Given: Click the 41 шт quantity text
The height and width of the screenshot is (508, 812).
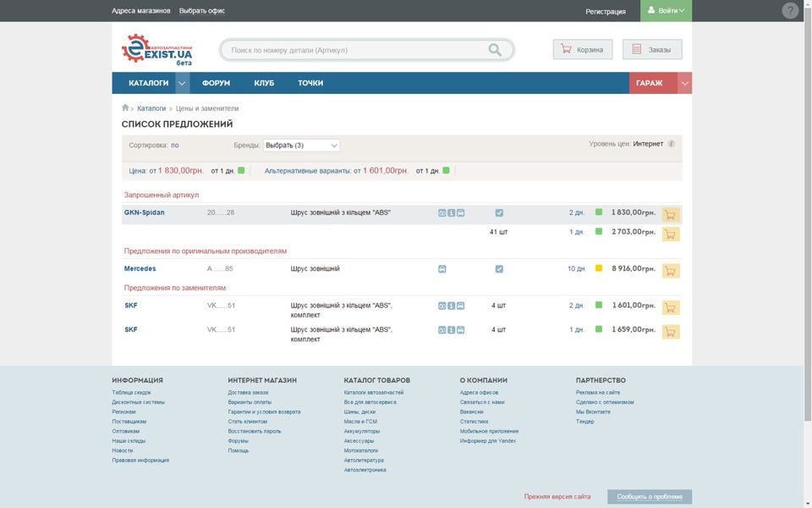Looking at the screenshot, I should [498, 232].
